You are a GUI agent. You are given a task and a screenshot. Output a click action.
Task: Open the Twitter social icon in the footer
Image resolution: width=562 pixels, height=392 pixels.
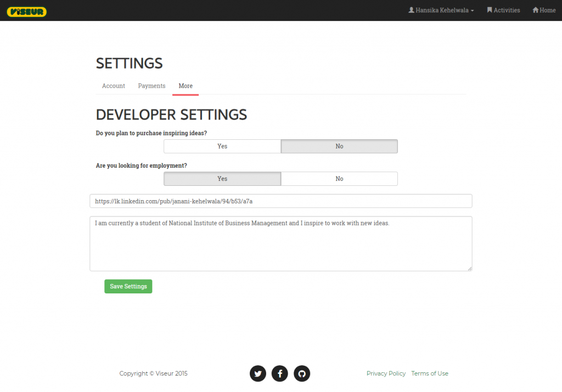tap(258, 373)
